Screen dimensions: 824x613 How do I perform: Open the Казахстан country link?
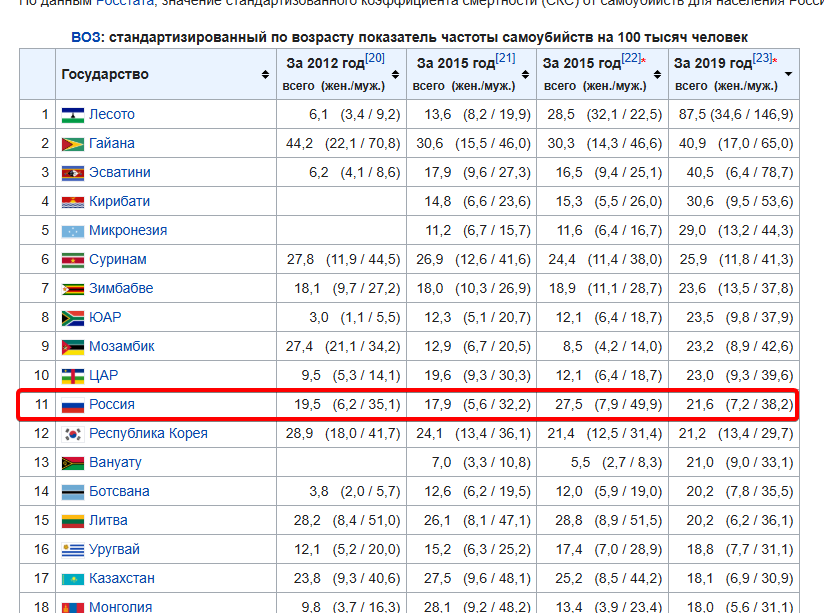click(x=122, y=578)
